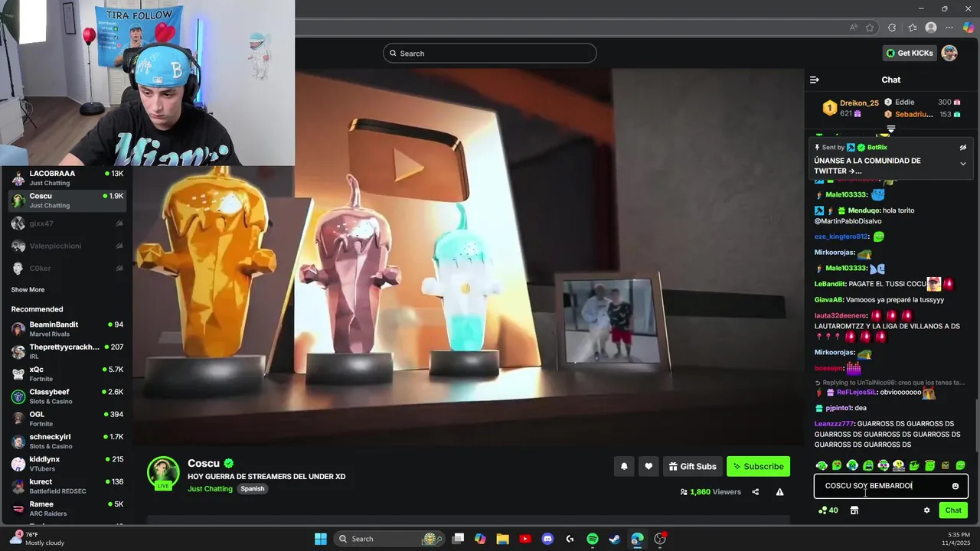
Task: Select Coscu channel in sidebar
Action: pos(67,201)
